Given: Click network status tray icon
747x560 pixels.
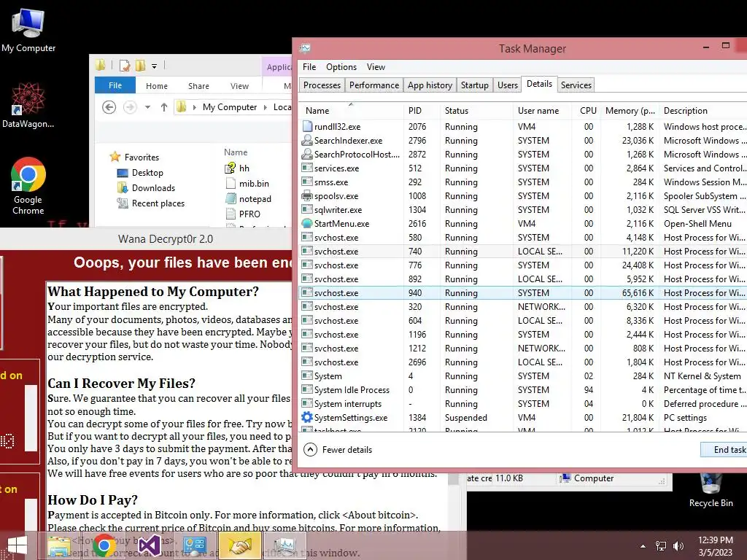Looking at the screenshot, I should tap(661, 546).
